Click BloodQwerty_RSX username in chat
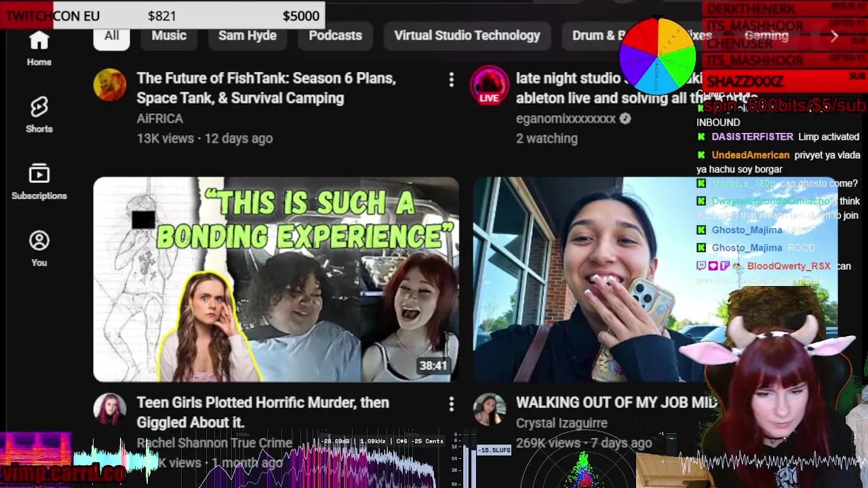Image resolution: width=868 pixels, height=488 pixels. click(789, 266)
